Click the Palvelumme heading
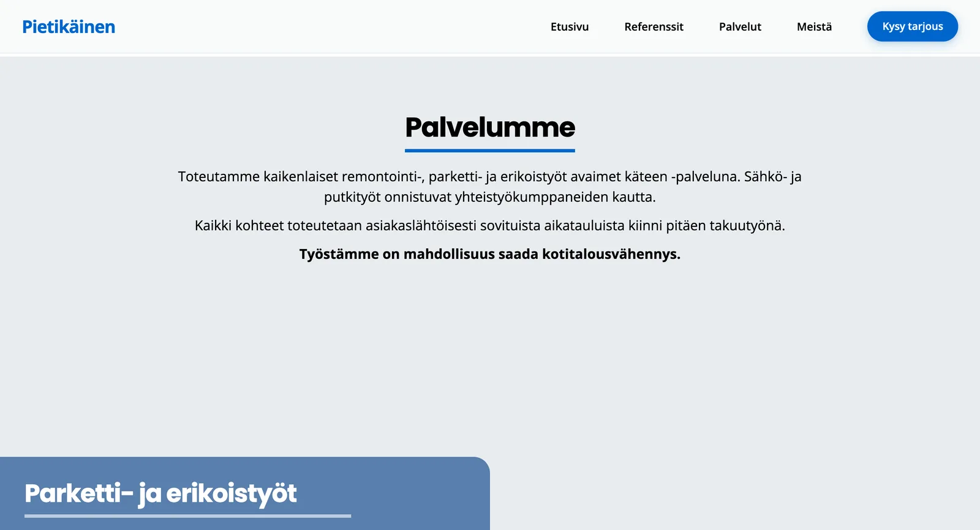980x530 pixels. pos(490,127)
